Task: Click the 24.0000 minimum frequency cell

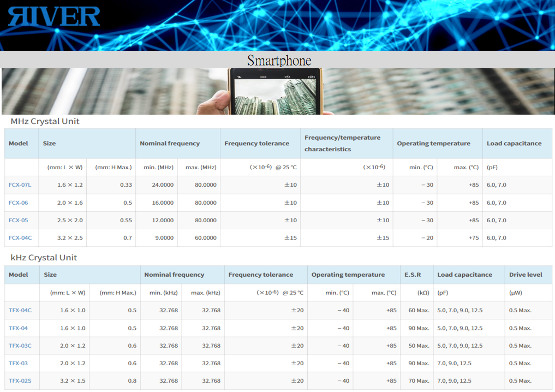Action: (163, 185)
